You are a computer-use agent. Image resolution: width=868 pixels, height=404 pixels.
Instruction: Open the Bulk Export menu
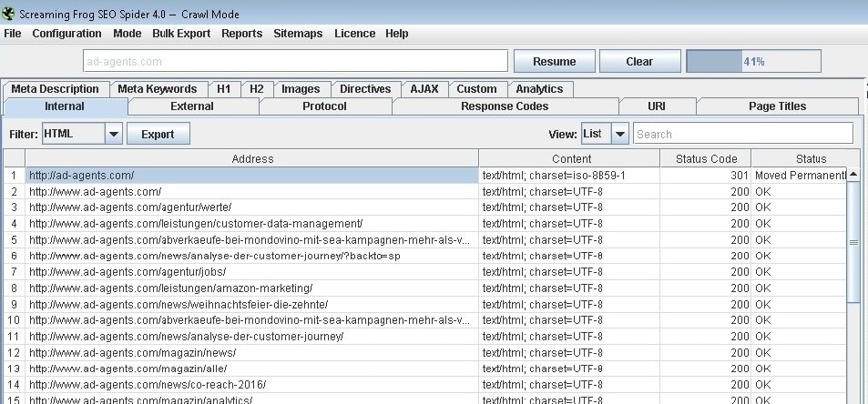181,34
